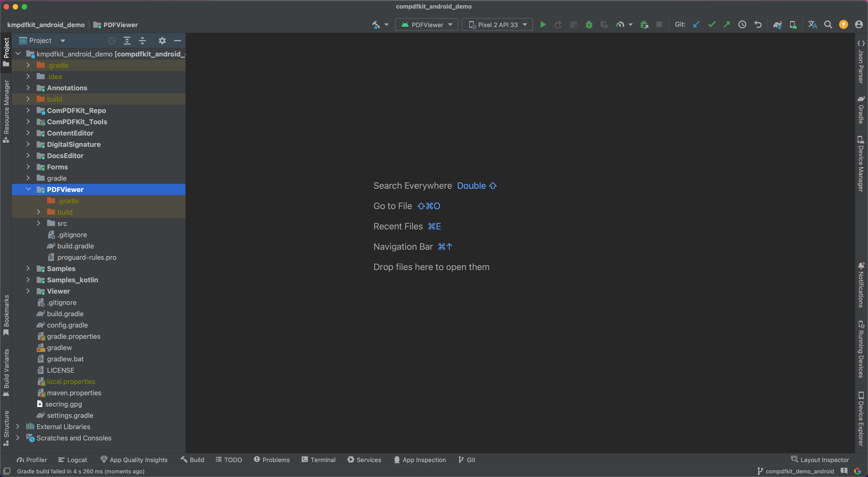Viewport: 868px width, 477px height.
Task: Click Sync Project with Gradle Files icon
Action: point(777,25)
